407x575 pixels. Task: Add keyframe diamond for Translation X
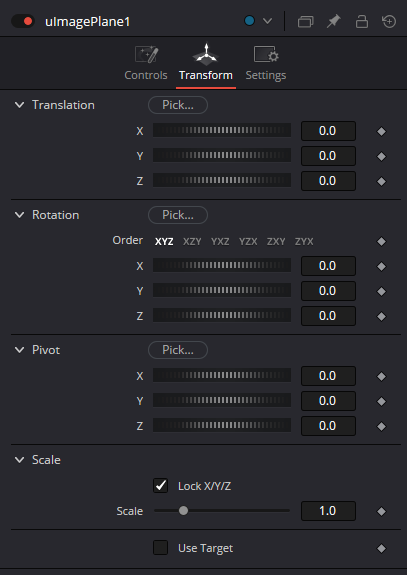click(381, 131)
